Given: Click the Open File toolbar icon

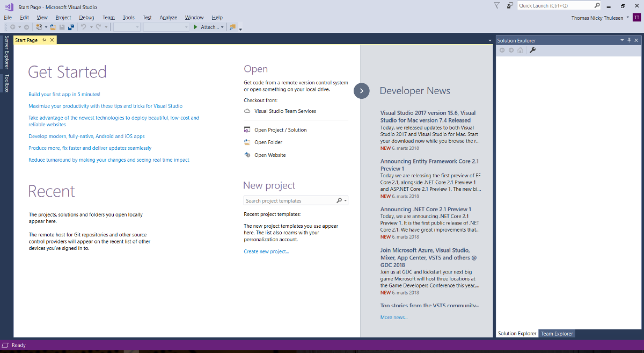Looking at the screenshot, I should pyautogui.click(x=54, y=27).
